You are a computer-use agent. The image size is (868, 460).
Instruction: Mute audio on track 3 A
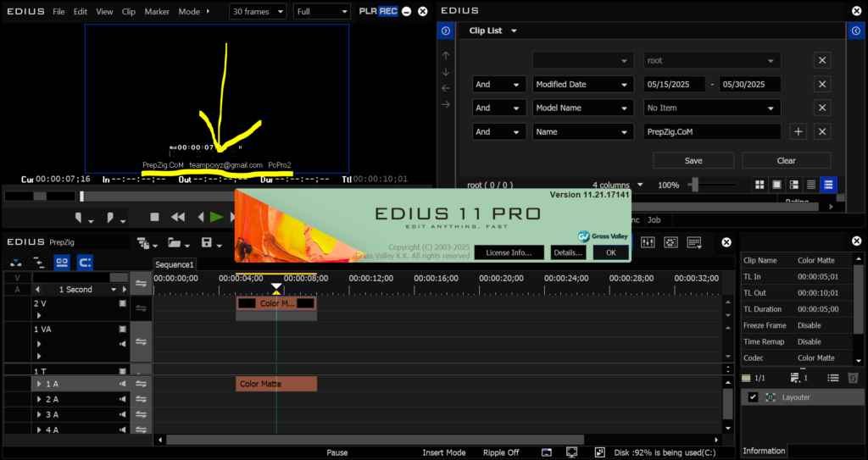pos(122,414)
